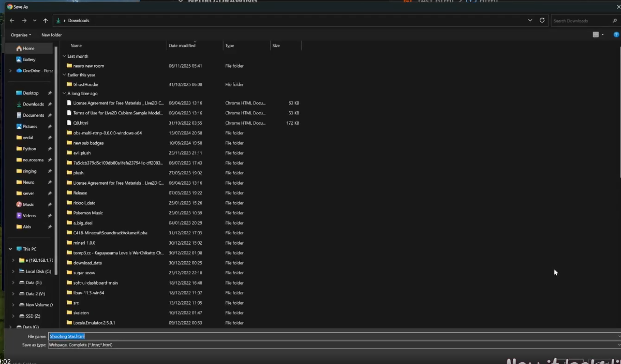
Task: Open the Music quick access folder
Action: click(28, 205)
